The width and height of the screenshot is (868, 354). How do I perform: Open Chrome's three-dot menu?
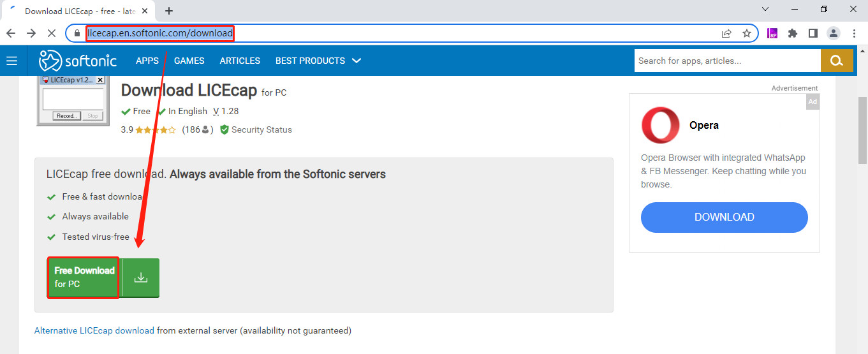[854, 33]
